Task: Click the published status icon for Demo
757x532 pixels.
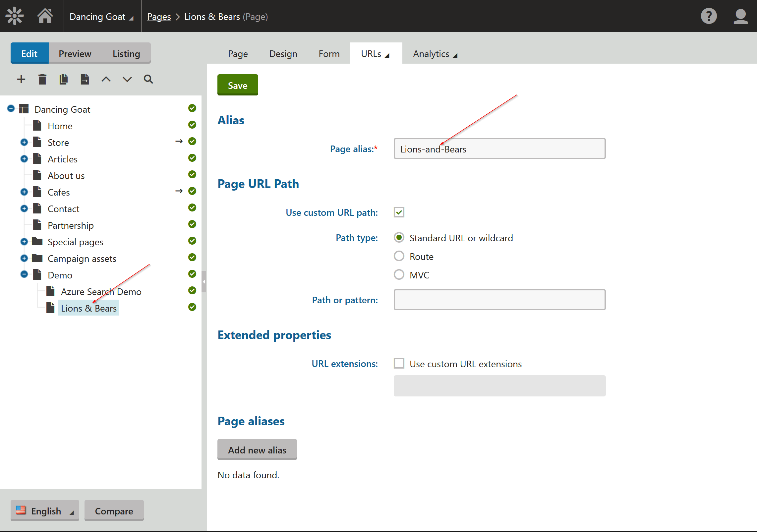Action: point(192,274)
